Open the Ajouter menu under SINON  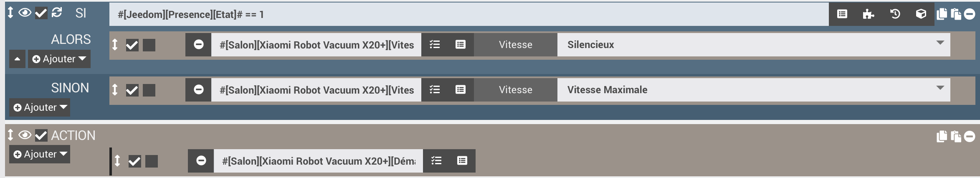[40, 107]
